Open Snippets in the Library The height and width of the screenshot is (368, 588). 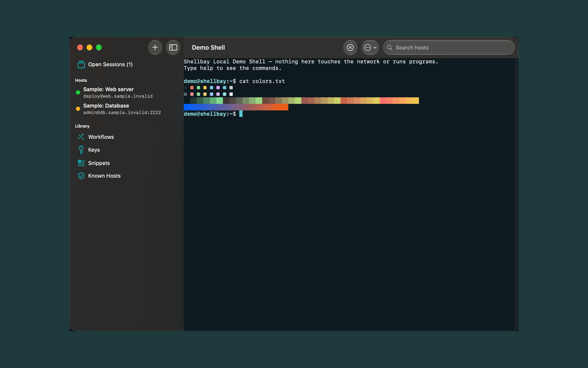click(x=126, y=163)
